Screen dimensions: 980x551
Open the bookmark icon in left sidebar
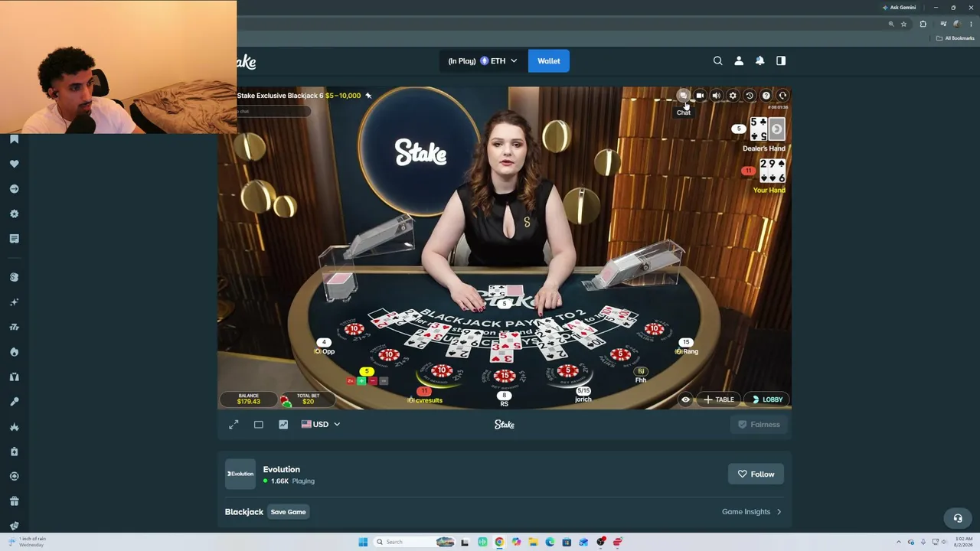pyautogui.click(x=14, y=139)
